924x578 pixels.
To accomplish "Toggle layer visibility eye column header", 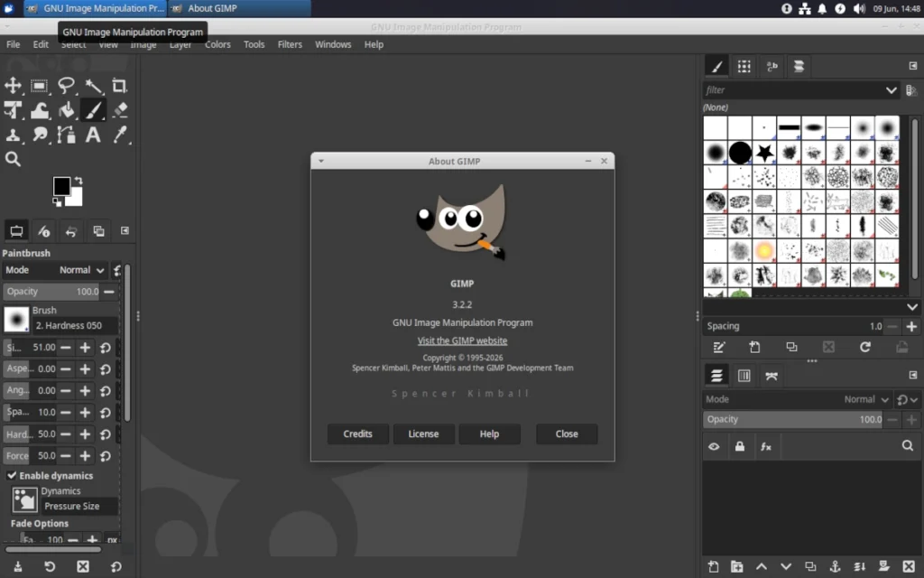I will (x=714, y=446).
